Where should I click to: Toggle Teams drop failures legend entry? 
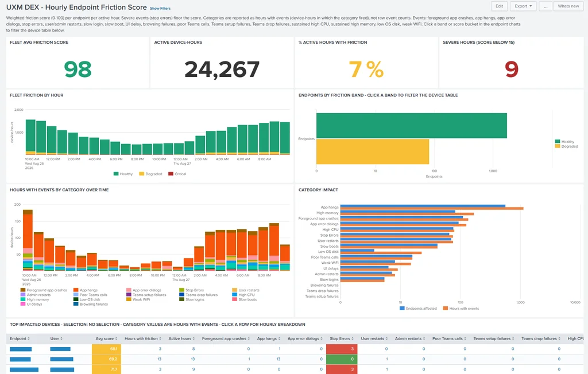198,295
